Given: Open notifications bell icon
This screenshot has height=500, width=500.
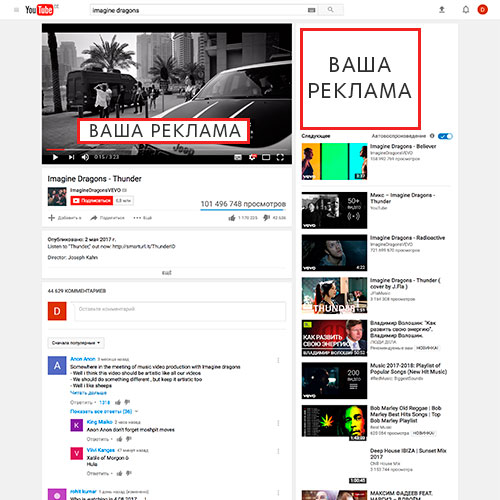Looking at the screenshot, I should (466, 10).
